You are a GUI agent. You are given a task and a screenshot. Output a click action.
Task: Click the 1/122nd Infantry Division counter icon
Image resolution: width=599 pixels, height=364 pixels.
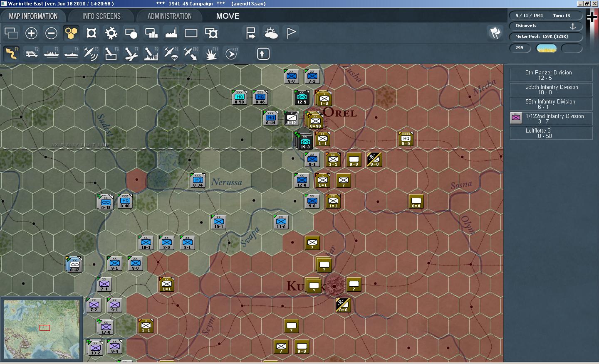tap(516, 118)
